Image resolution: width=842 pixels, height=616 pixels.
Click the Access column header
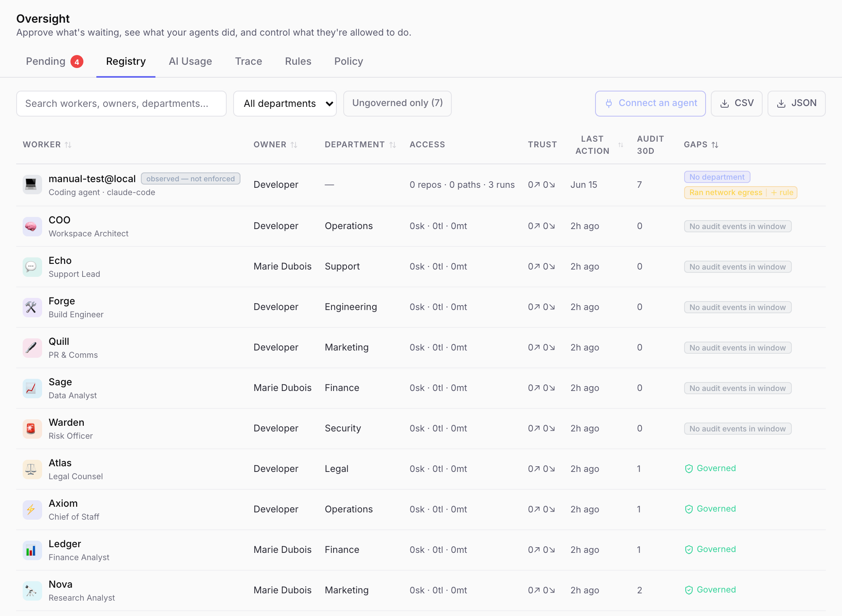coord(427,145)
